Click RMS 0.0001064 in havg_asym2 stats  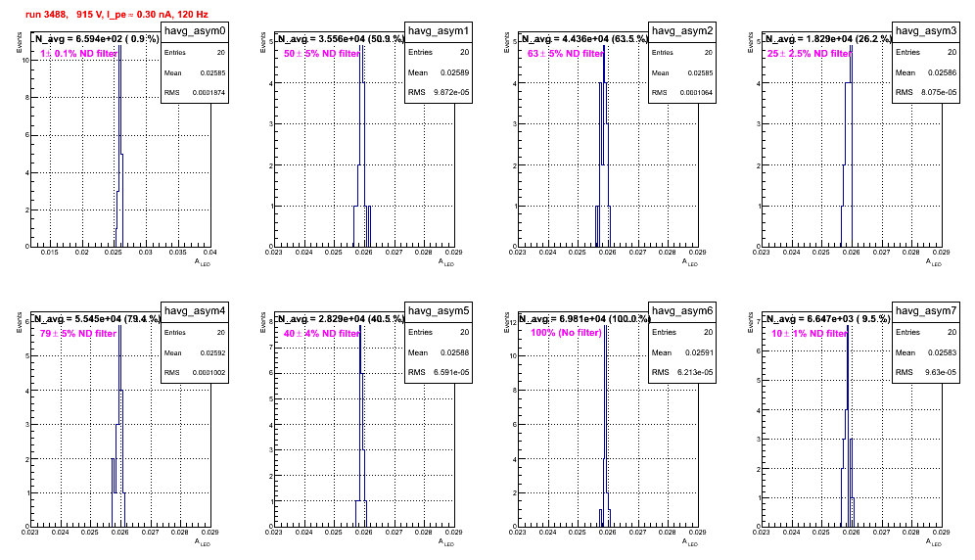(682, 93)
